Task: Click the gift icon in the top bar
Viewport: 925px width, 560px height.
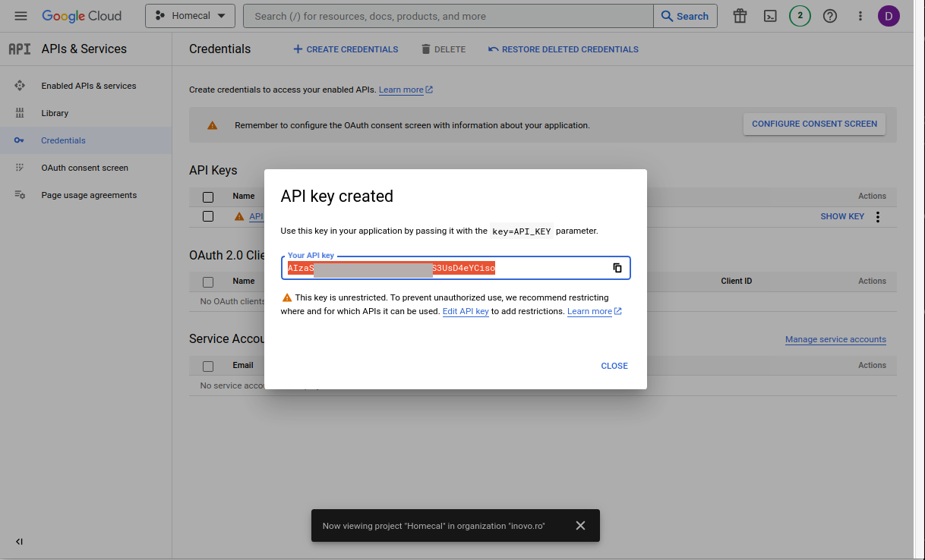Action: (740, 15)
